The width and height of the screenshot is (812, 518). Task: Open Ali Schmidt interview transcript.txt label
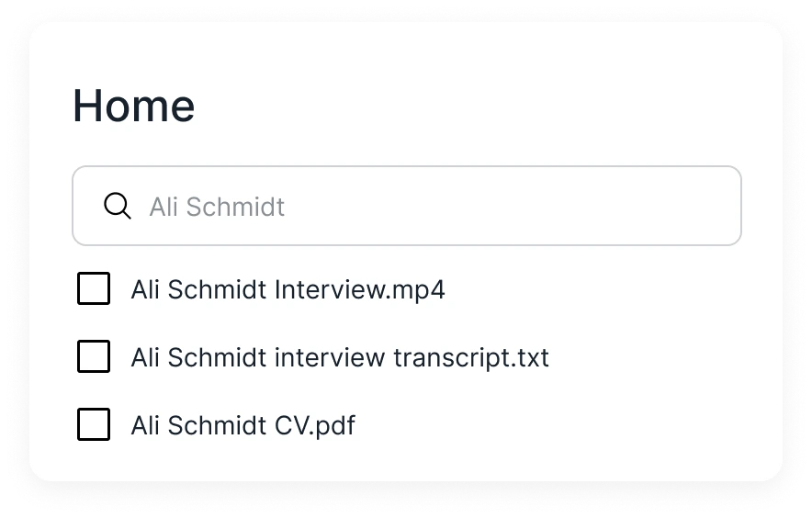click(340, 357)
